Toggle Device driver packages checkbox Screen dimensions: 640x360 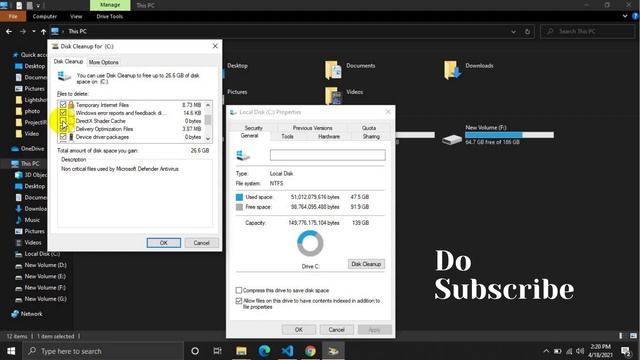tap(63, 137)
